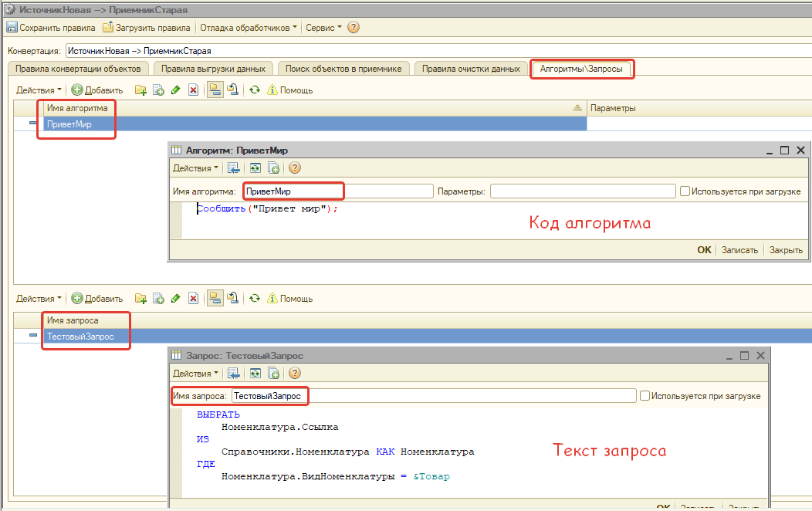Click new group folder icon in algorithms toolbar
Screen dimensions: 812x511
(140, 90)
